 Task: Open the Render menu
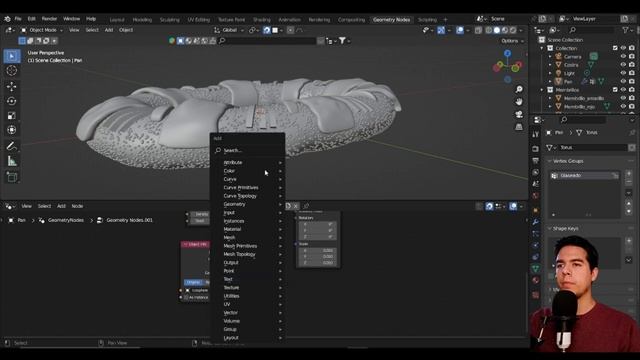click(x=49, y=19)
